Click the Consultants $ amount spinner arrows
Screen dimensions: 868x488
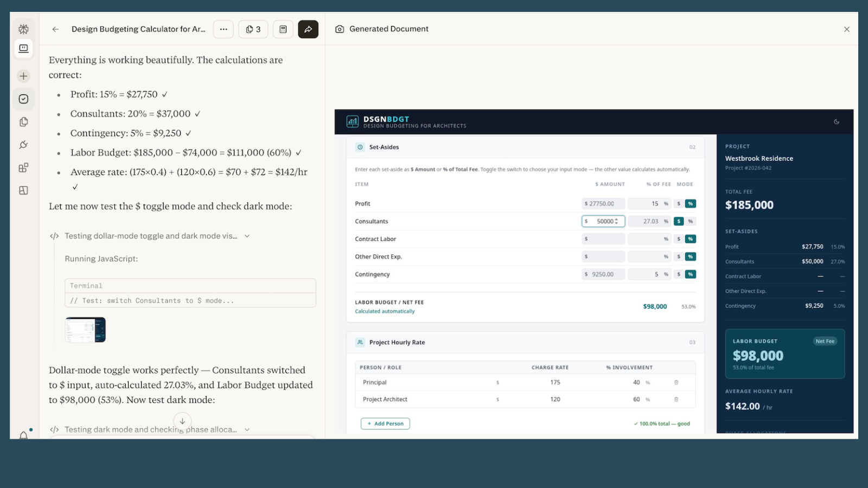[x=616, y=221]
